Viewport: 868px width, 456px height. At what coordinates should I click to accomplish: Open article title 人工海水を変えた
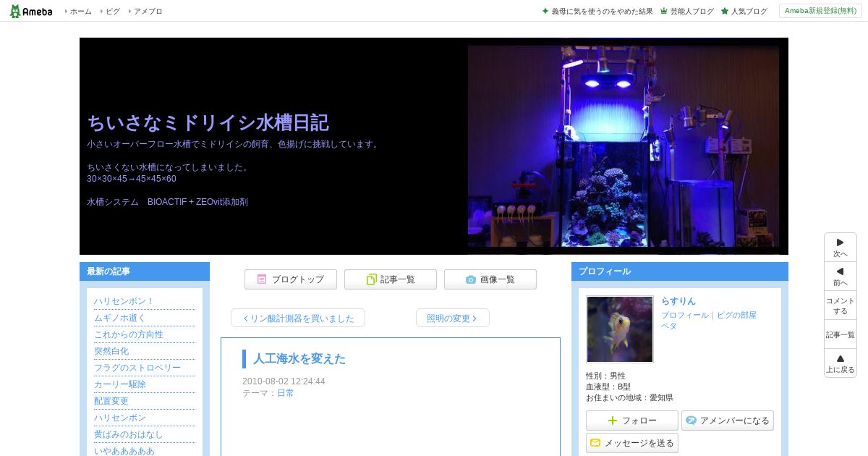299,359
